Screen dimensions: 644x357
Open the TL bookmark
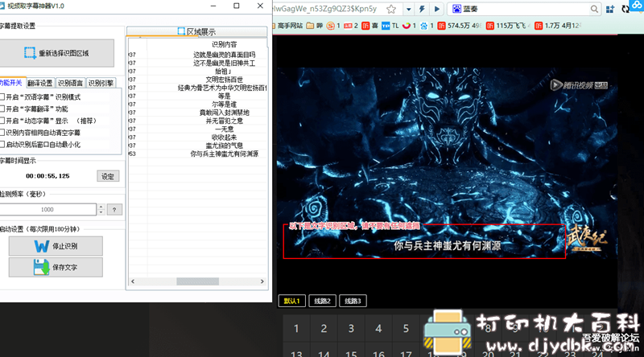point(390,26)
